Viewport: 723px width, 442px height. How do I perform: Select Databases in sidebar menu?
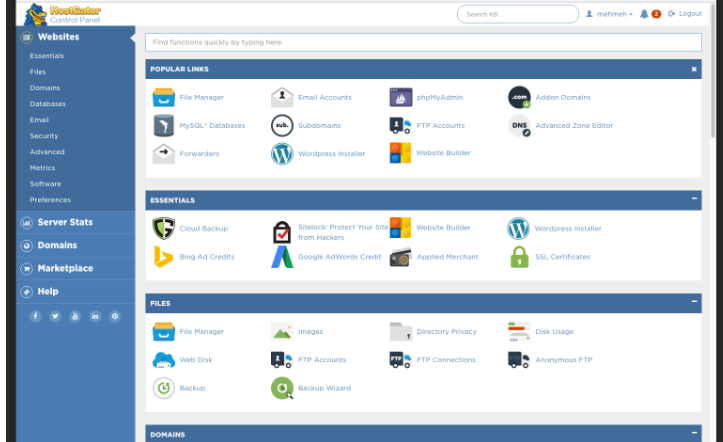click(x=47, y=104)
